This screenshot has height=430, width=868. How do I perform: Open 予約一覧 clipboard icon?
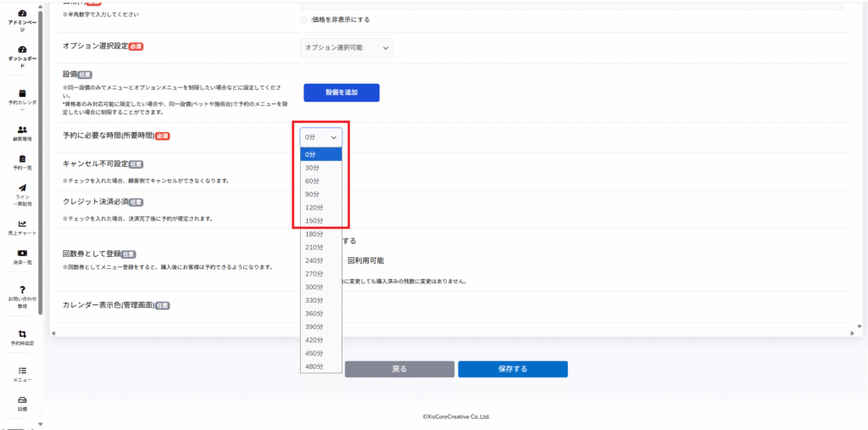[22, 159]
